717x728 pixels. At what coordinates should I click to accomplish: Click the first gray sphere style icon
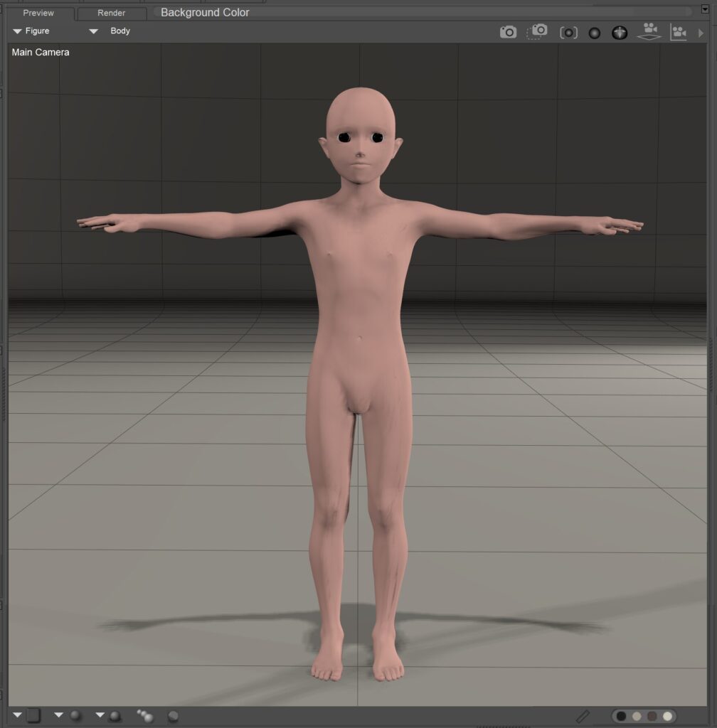[75, 715]
